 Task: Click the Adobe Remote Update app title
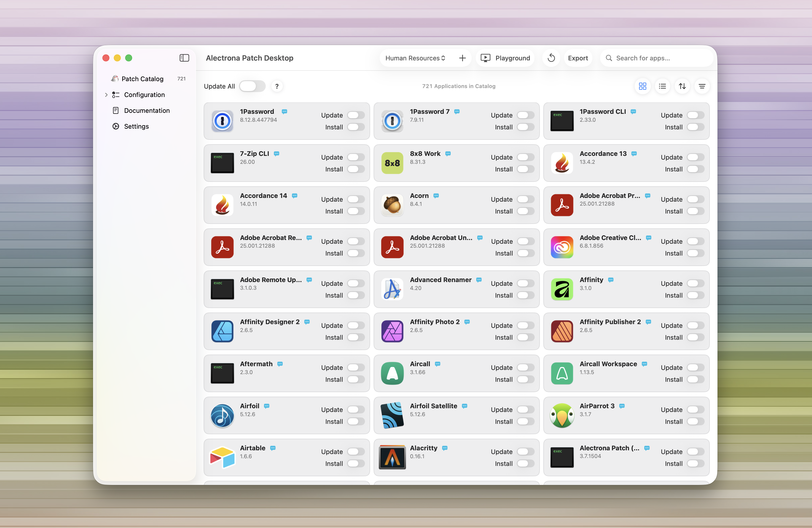point(271,280)
